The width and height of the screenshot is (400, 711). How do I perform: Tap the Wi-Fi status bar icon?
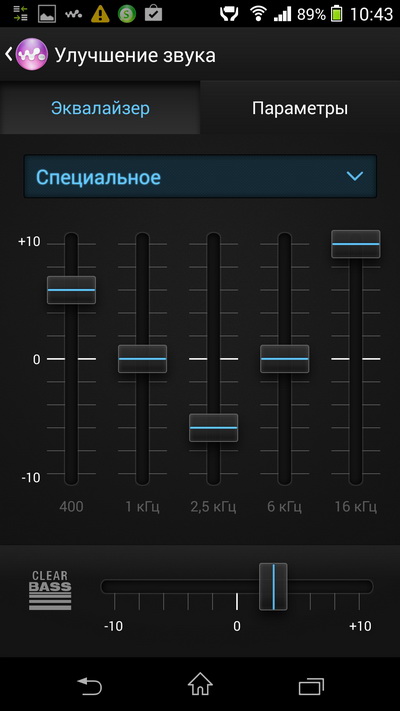pyautogui.click(x=258, y=14)
